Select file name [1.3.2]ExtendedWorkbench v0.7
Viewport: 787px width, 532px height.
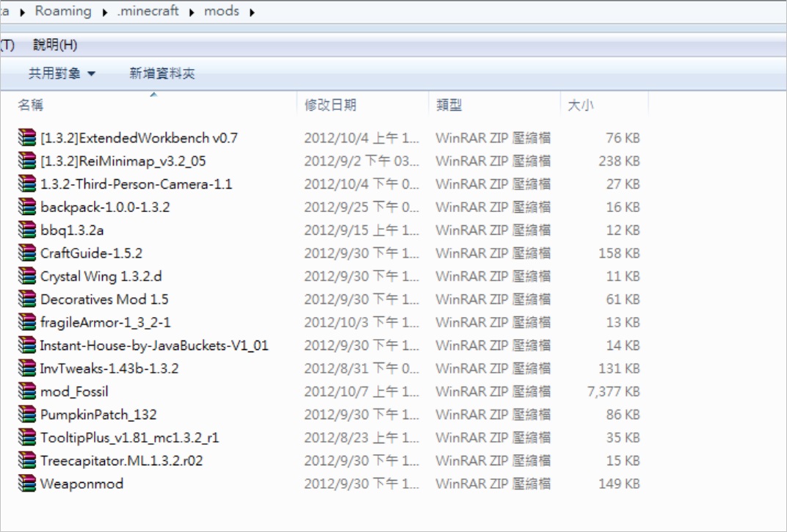coord(139,138)
